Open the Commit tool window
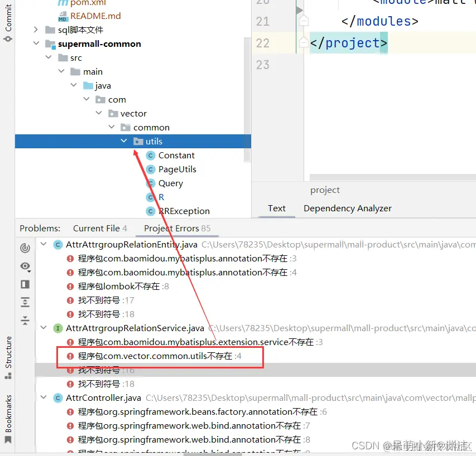 tap(8, 22)
